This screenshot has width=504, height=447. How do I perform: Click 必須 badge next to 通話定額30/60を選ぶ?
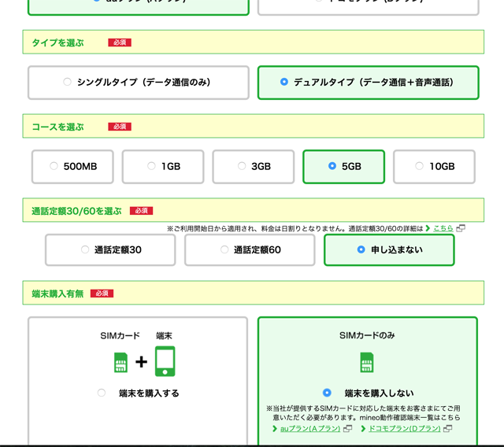tap(141, 211)
